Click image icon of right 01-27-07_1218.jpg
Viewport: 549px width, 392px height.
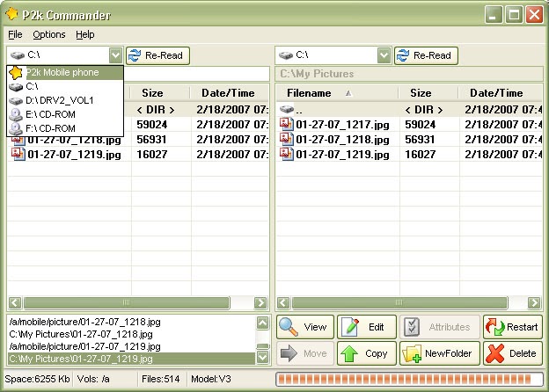(287, 139)
